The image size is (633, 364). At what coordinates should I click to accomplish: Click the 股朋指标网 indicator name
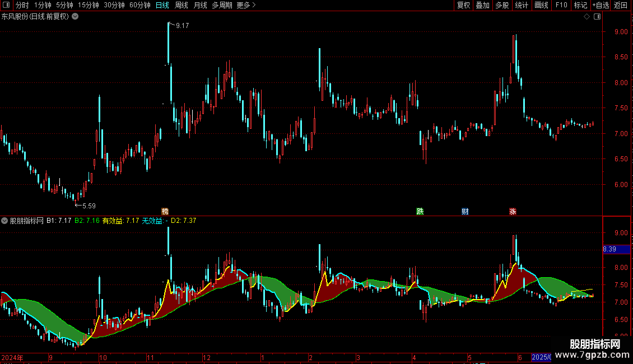27,221
